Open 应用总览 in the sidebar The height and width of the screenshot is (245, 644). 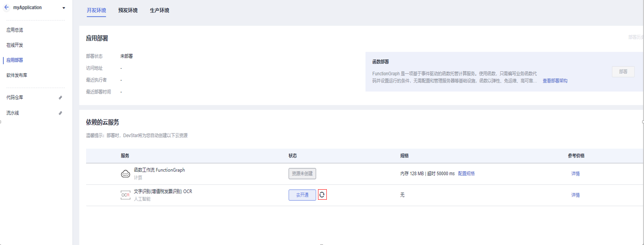(15, 30)
